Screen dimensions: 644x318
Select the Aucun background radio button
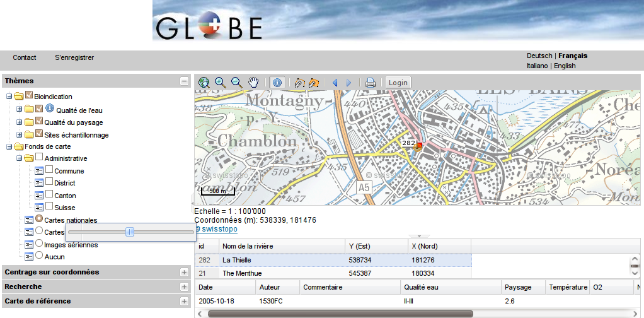point(39,255)
